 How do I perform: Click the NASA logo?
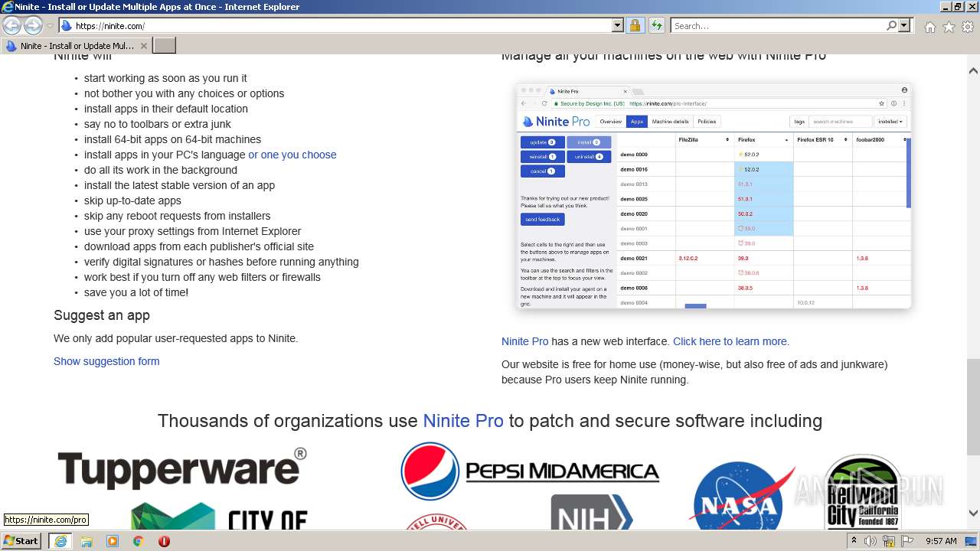pos(744,496)
